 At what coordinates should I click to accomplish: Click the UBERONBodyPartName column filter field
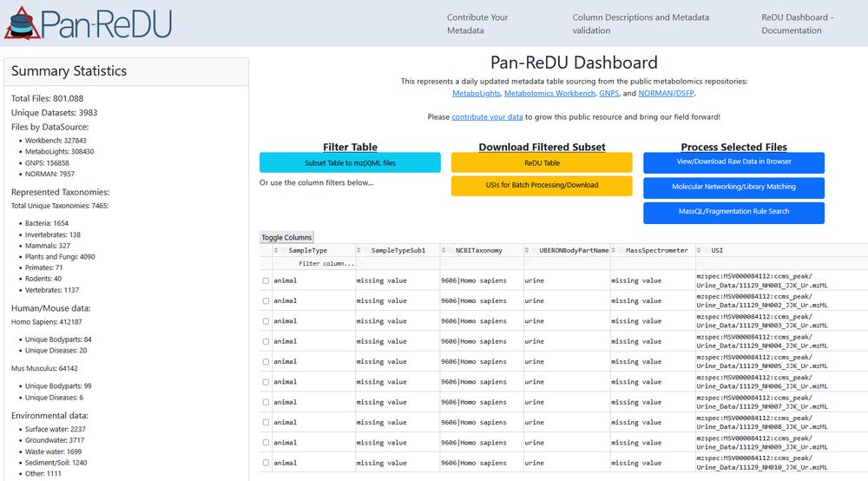coord(566,263)
